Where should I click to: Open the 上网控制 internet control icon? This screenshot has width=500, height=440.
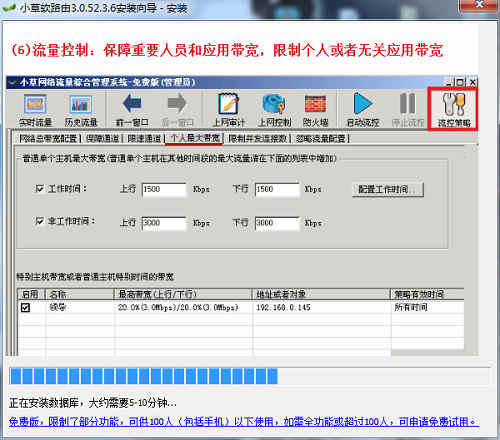pos(275,110)
